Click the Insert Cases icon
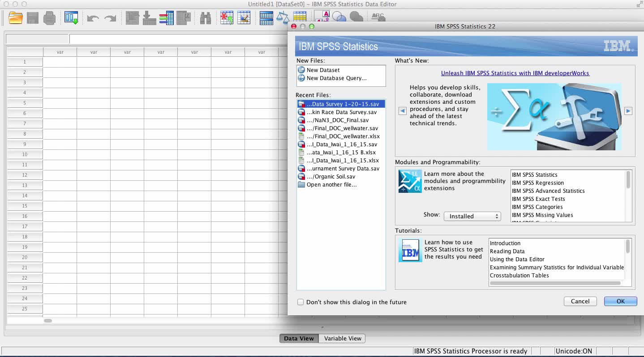644x357 pixels. 227,18
